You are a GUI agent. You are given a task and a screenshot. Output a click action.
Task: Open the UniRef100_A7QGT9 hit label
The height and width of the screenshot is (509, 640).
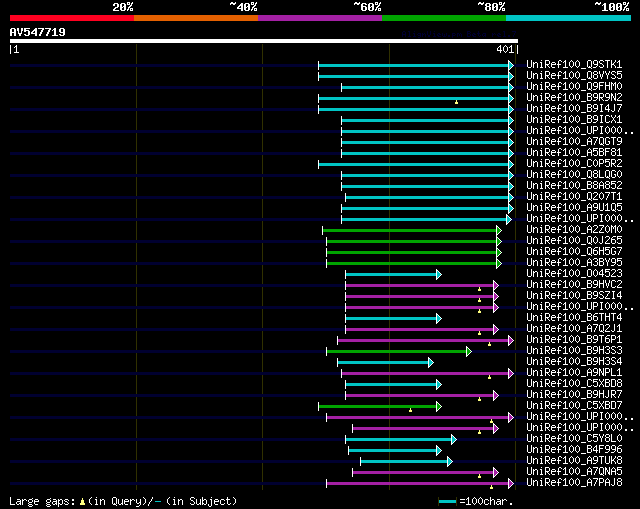click(x=574, y=142)
